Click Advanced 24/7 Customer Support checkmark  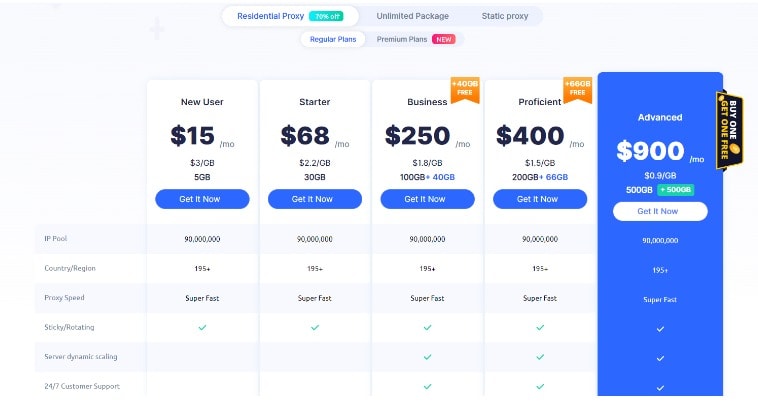coord(659,387)
